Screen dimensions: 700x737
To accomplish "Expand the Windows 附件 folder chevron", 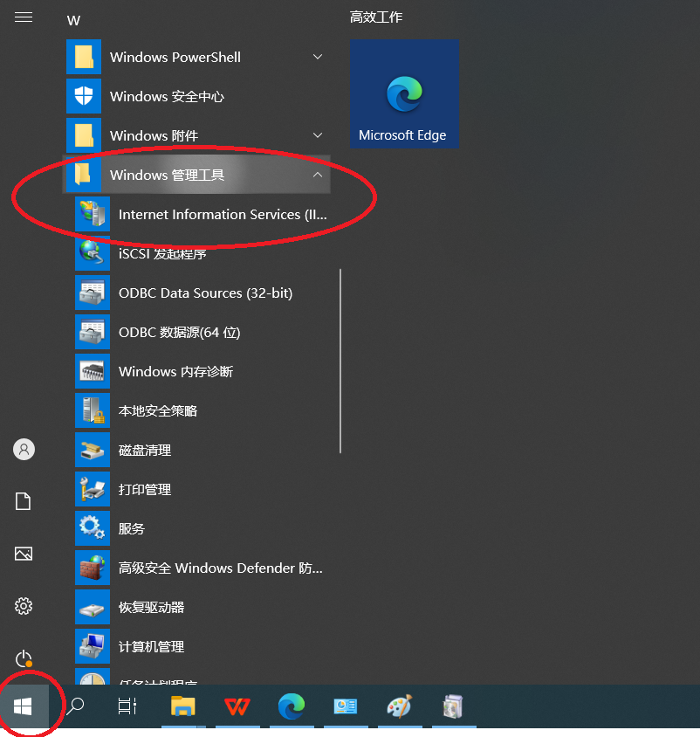I will point(318,135).
